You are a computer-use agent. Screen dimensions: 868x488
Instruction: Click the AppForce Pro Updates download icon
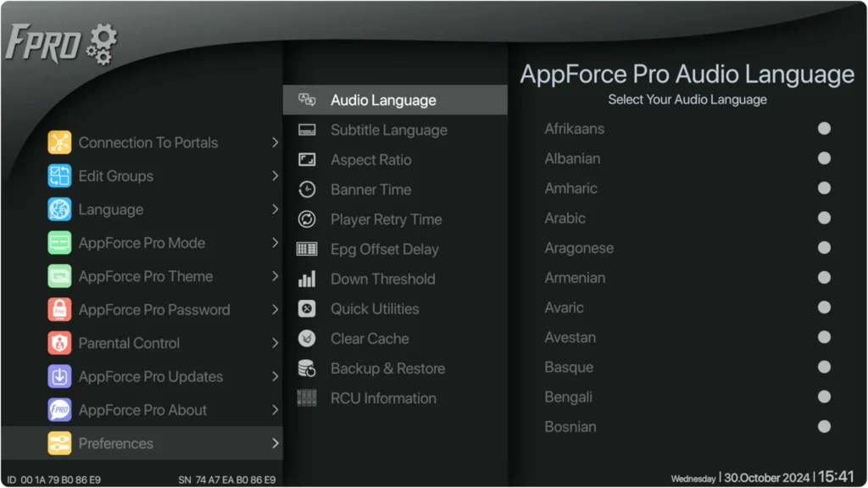pyautogui.click(x=59, y=377)
